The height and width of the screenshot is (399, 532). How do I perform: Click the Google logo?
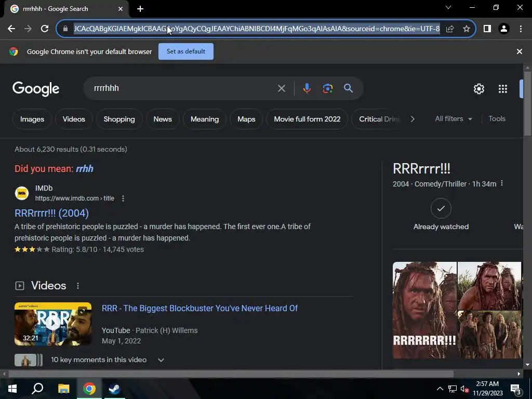[36, 89]
